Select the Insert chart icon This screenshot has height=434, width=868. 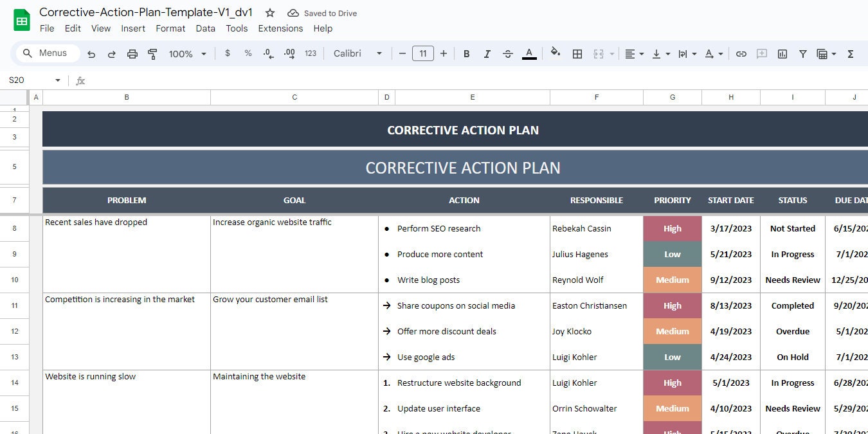pyautogui.click(x=782, y=53)
